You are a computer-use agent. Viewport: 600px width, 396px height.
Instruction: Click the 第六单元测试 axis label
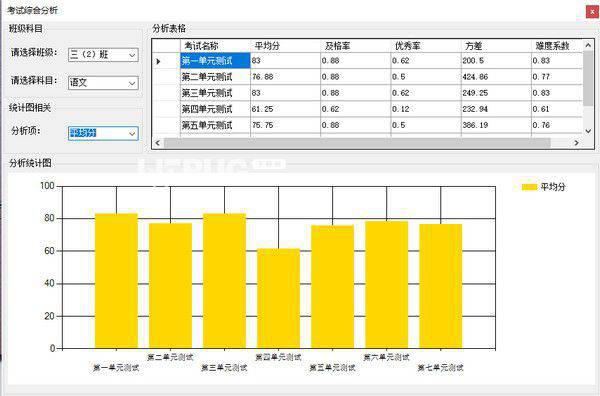[x=386, y=357]
